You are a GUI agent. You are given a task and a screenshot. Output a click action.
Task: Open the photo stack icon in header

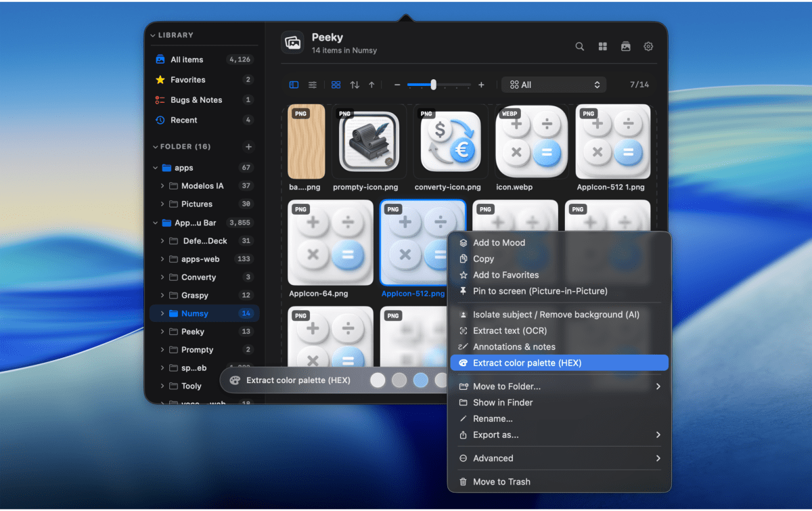point(626,47)
